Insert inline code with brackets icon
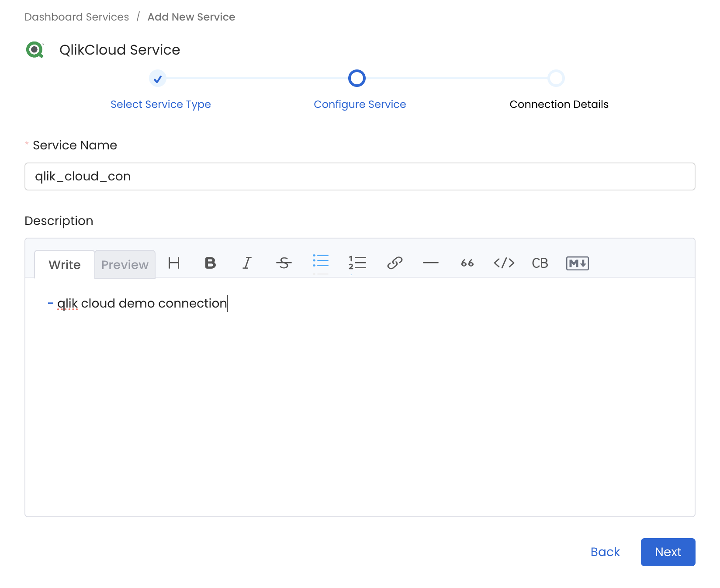This screenshot has width=720, height=588. [504, 263]
